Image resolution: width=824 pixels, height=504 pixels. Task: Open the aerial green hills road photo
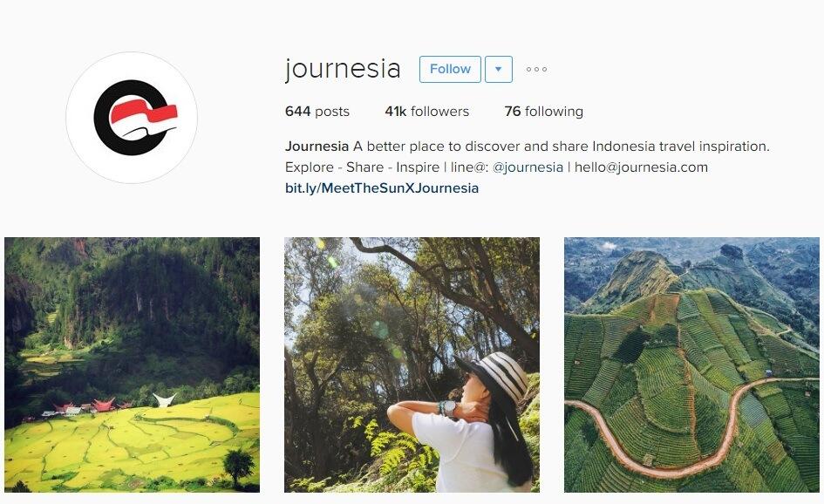click(691, 364)
